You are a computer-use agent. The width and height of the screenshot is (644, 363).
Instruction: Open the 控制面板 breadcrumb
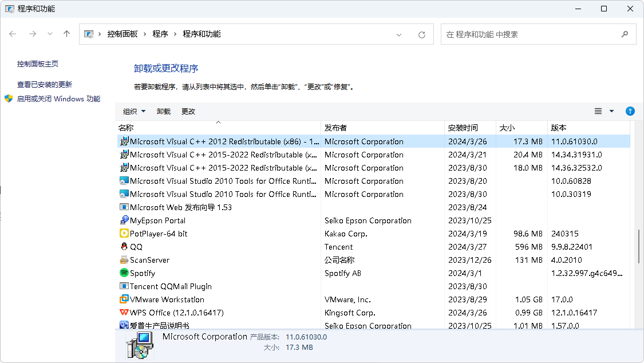[x=123, y=34]
